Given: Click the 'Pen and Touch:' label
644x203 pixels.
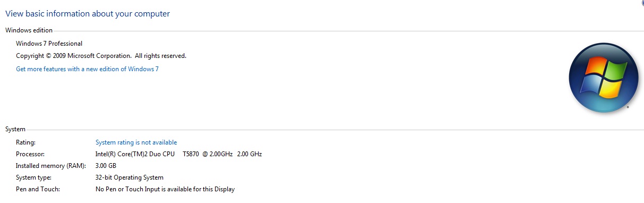Looking at the screenshot, I should (x=38, y=189).
